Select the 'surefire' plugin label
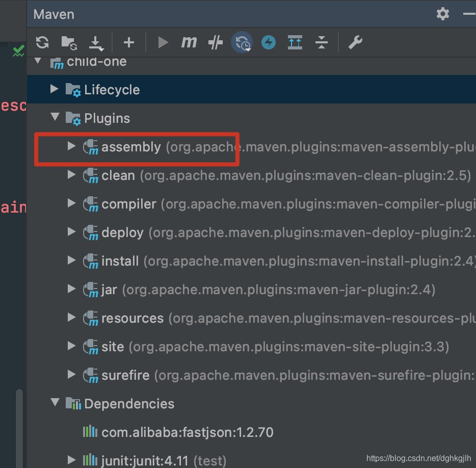The image size is (476, 468). click(x=125, y=375)
